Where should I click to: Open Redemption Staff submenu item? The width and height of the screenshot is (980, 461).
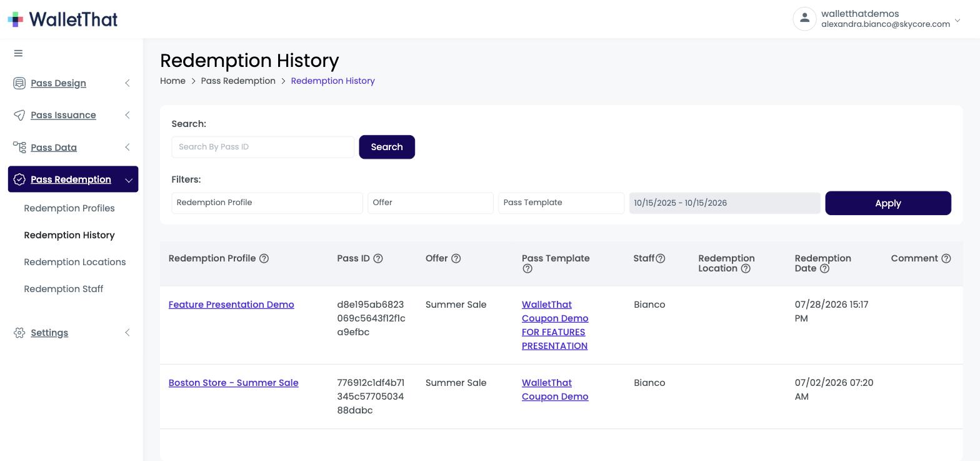(x=64, y=289)
